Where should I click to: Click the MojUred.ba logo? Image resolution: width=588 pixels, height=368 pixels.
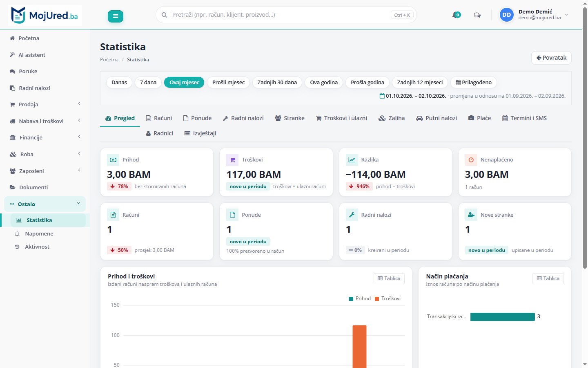click(45, 16)
